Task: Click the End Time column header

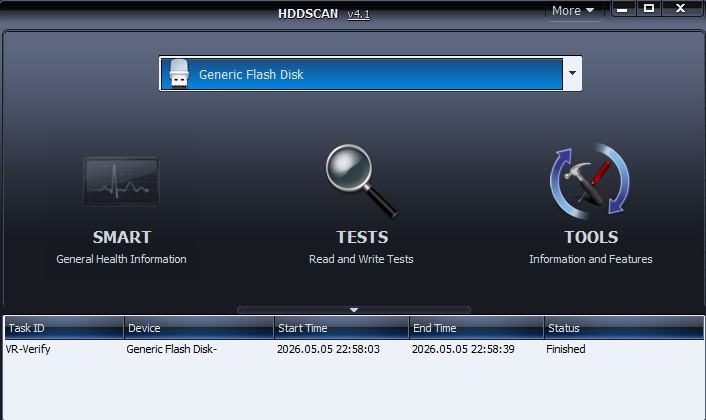Action: pos(476,328)
